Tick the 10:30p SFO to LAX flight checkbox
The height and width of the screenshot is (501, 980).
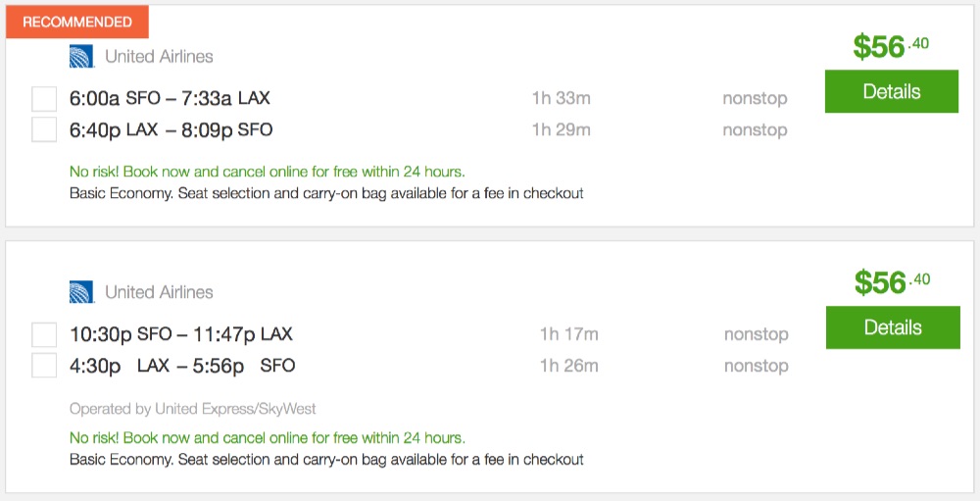point(44,334)
